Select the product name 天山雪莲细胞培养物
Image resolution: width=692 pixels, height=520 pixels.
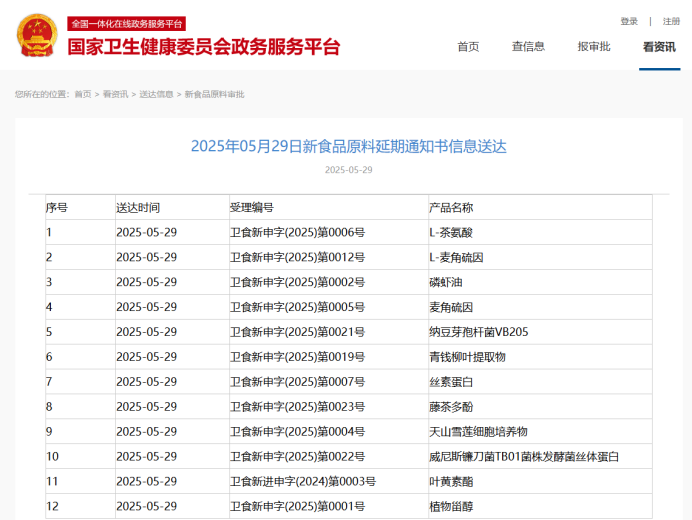pos(478,431)
